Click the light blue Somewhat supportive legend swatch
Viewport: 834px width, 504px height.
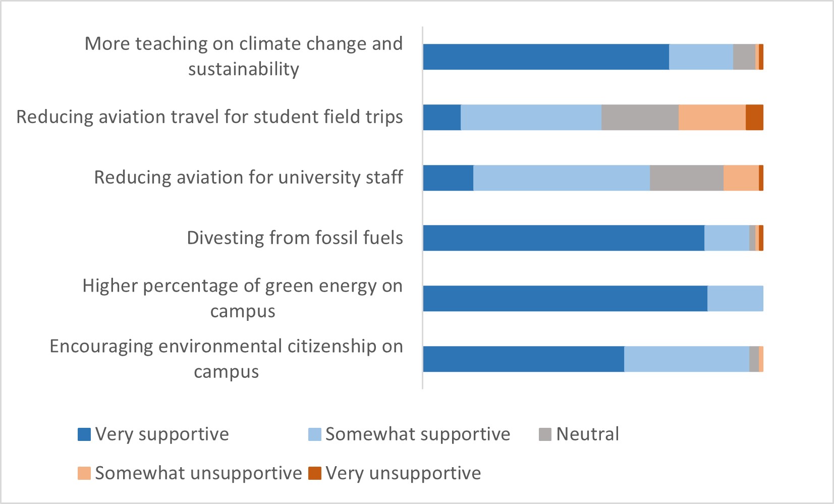click(x=314, y=434)
